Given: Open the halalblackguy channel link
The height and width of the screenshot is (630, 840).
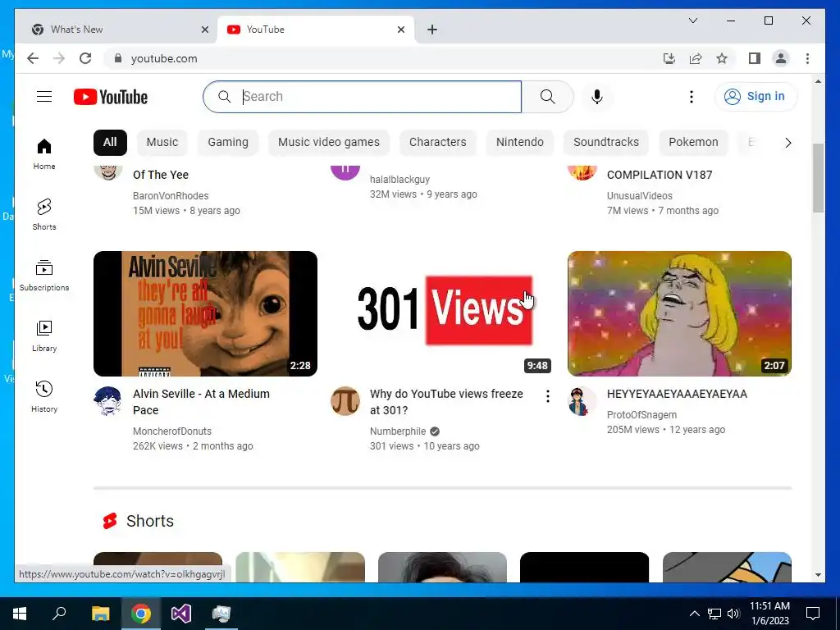Looking at the screenshot, I should [399, 180].
